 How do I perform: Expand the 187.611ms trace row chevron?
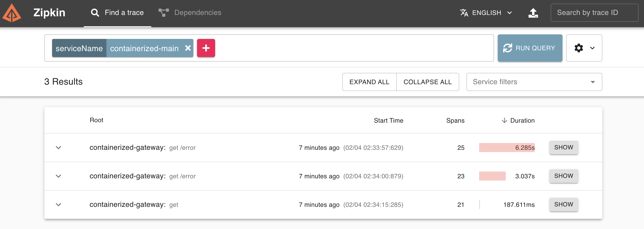point(58,205)
